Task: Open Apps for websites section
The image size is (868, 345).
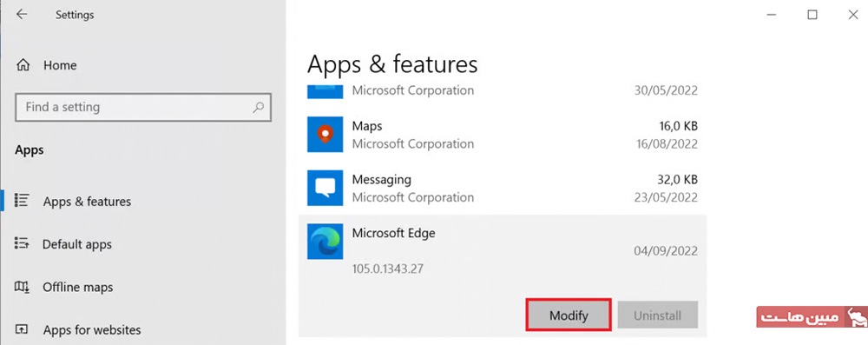Action: 92,330
